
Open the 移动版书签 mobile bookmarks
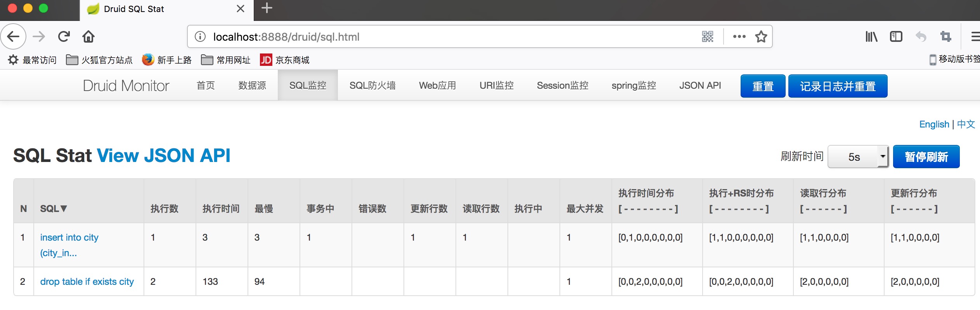(954, 59)
